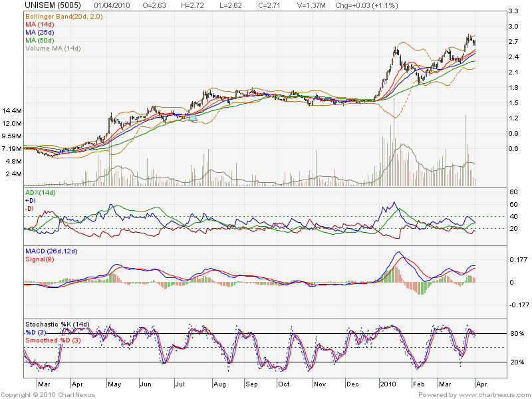Click the 01/04/2010 date in the header

coord(112,5)
